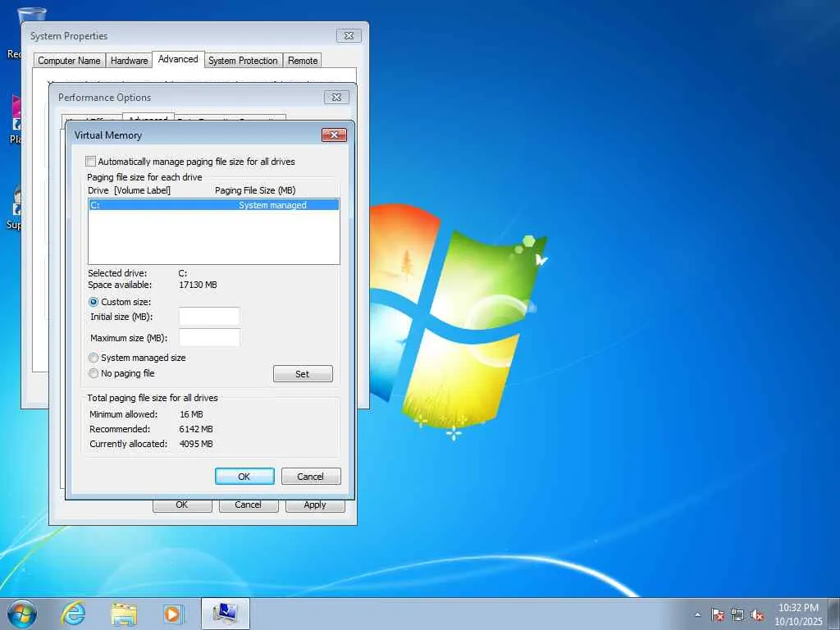Open the Start menu orb

(x=22, y=614)
